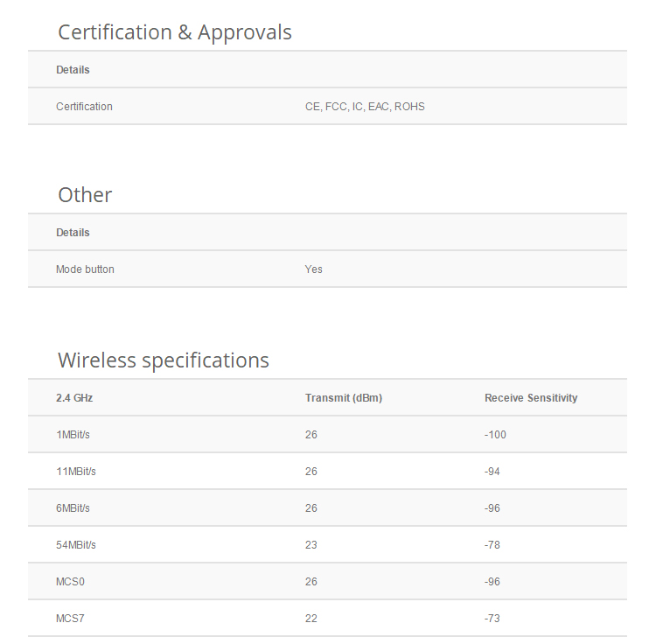
Task: Click the Other section heading
Action: [x=85, y=195]
